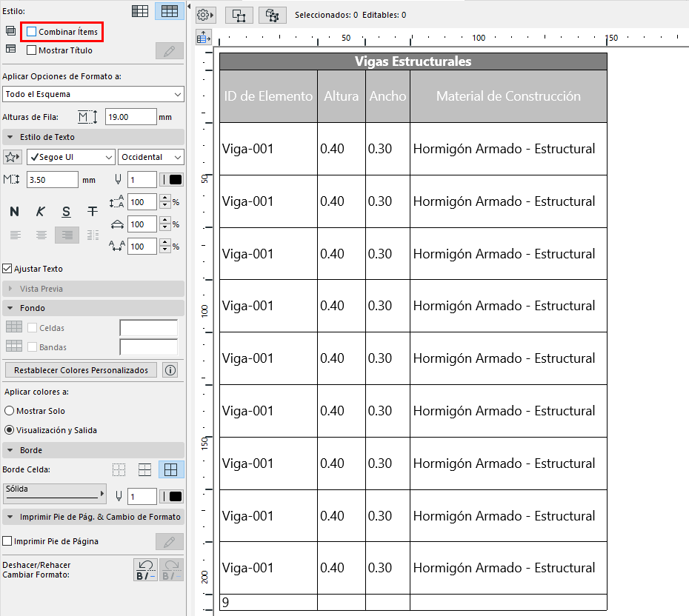
Task: Toggle underline (S) text formatting
Action: [x=67, y=212]
